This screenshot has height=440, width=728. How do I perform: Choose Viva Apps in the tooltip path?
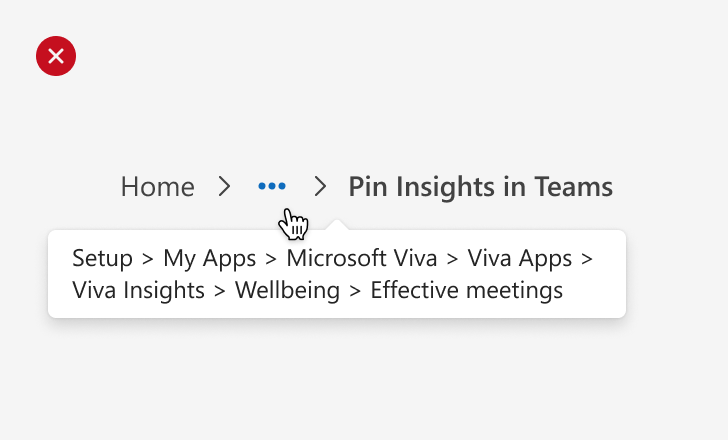point(520,258)
